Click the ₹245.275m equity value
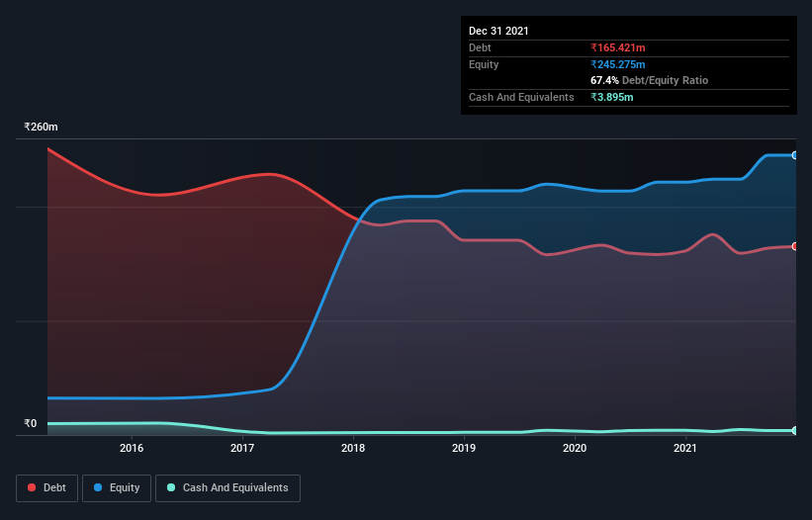 pos(618,64)
